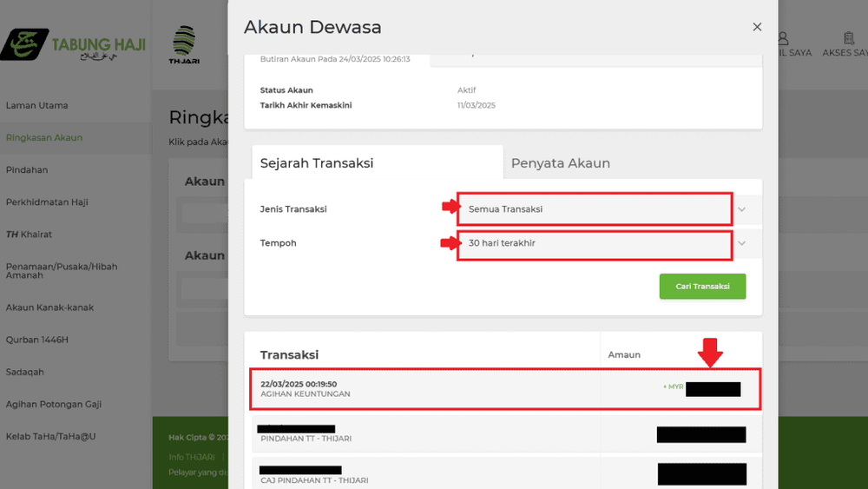Open profile user icon in header
Screen dimensions: 868x489
pyautogui.click(x=783, y=38)
